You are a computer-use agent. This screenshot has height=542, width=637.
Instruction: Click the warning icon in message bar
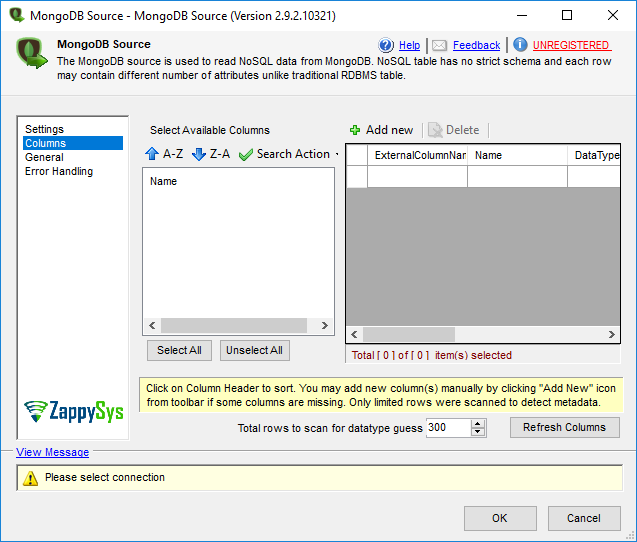[32, 478]
